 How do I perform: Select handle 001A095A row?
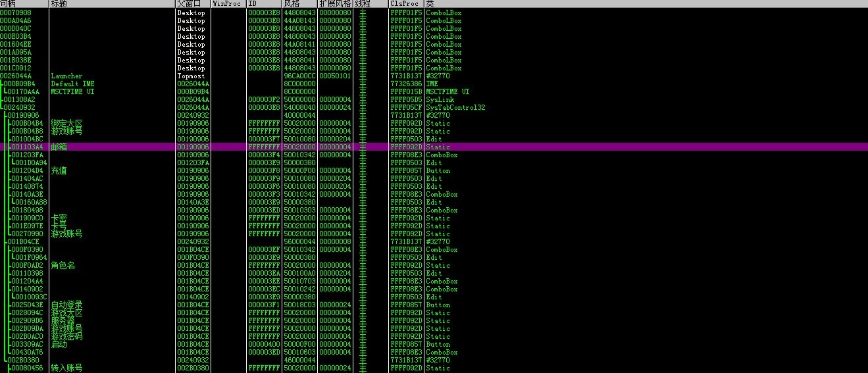tap(16, 53)
